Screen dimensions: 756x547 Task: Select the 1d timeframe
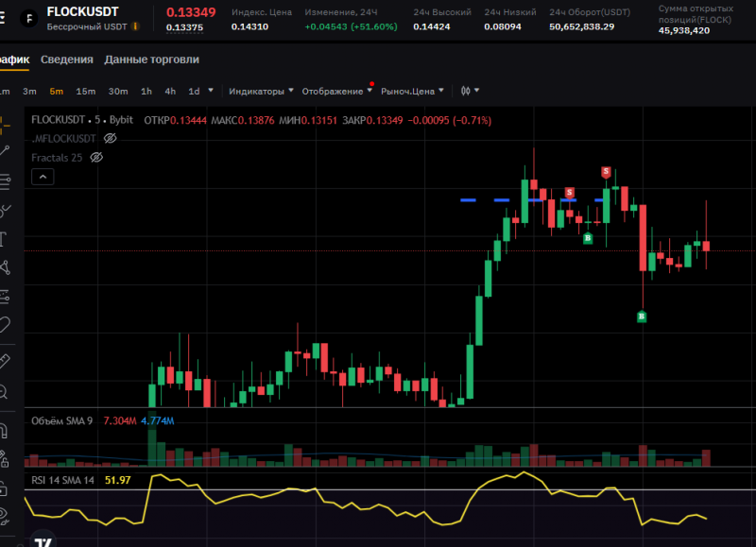[x=194, y=91]
